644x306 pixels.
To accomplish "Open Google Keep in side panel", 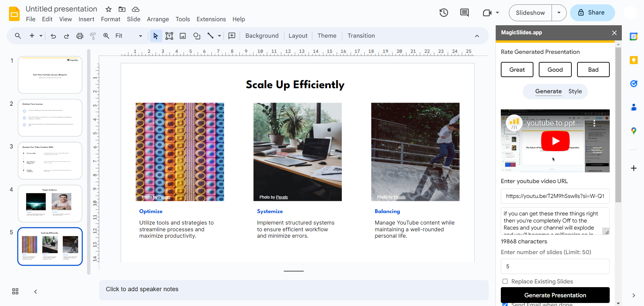I will pos(634,60).
